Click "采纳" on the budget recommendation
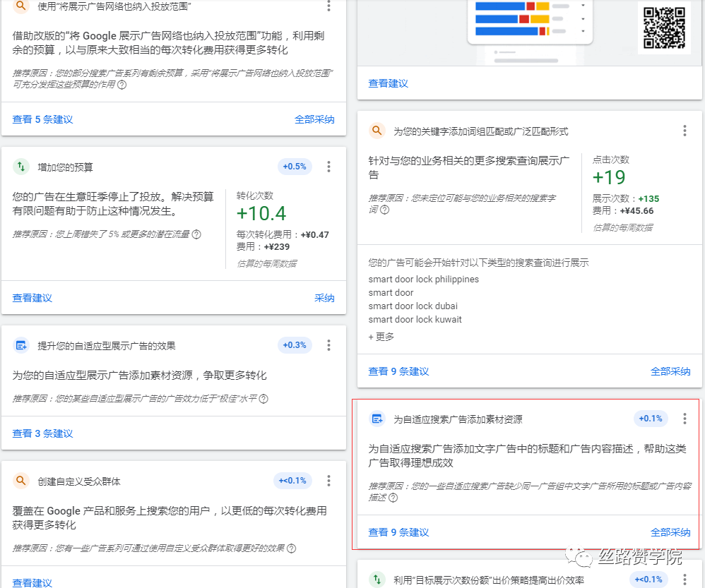The height and width of the screenshot is (588, 705). 324,298
